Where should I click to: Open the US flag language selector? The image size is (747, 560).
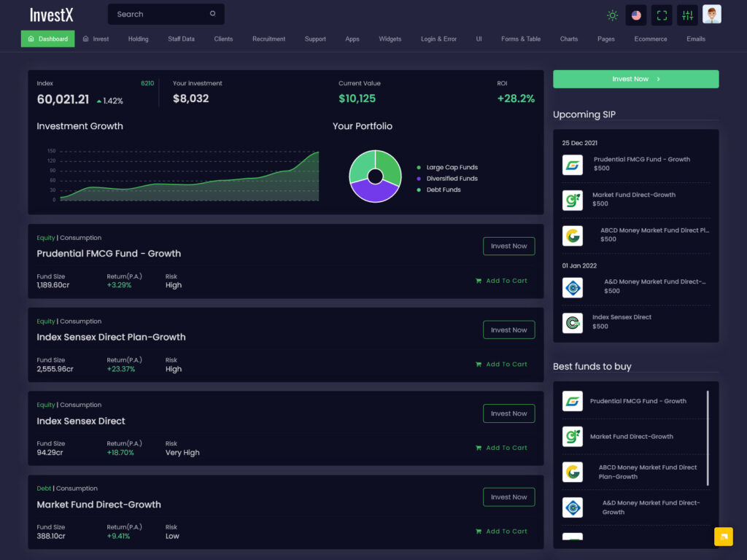point(636,15)
